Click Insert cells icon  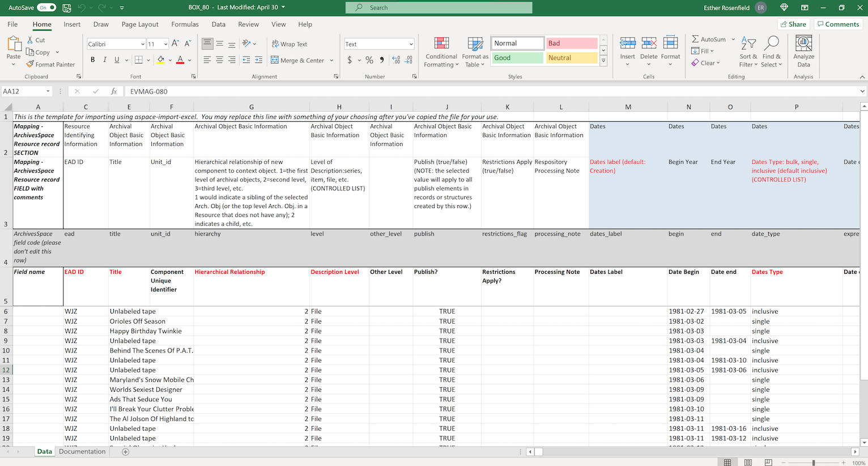pyautogui.click(x=627, y=44)
